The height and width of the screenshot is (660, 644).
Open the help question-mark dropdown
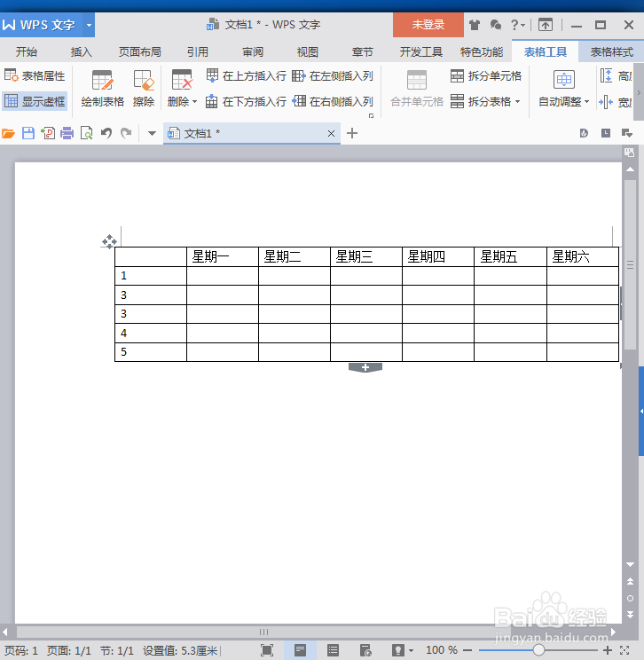click(x=518, y=25)
